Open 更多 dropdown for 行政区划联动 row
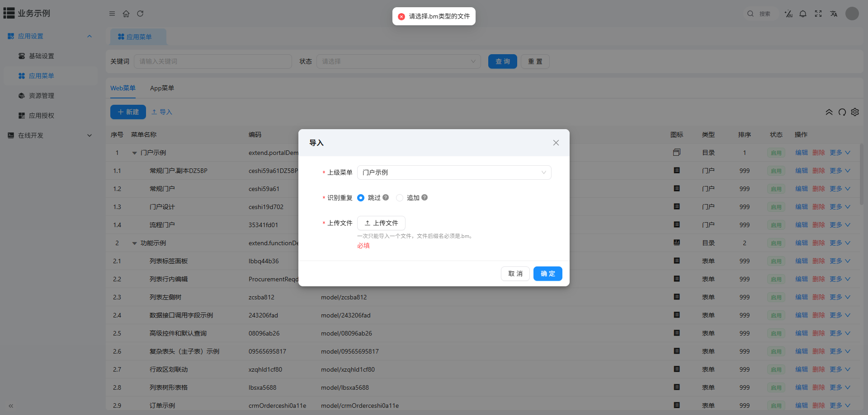The height and width of the screenshot is (415, 868). pos(840,369)
